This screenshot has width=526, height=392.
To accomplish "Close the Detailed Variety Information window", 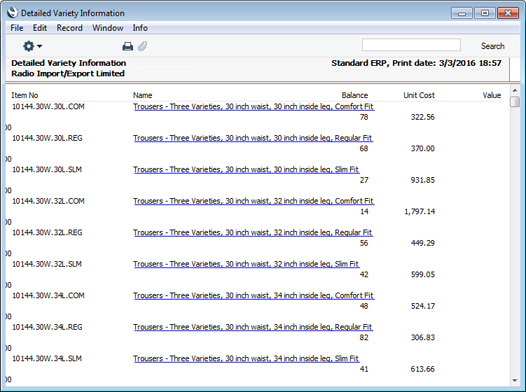I will click(x=508, y=13).
